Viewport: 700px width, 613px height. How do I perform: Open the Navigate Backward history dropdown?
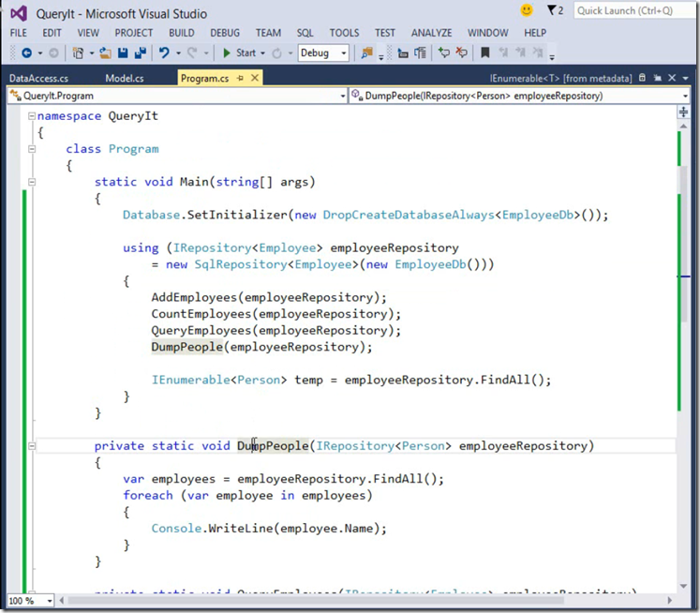coord(40,53)
